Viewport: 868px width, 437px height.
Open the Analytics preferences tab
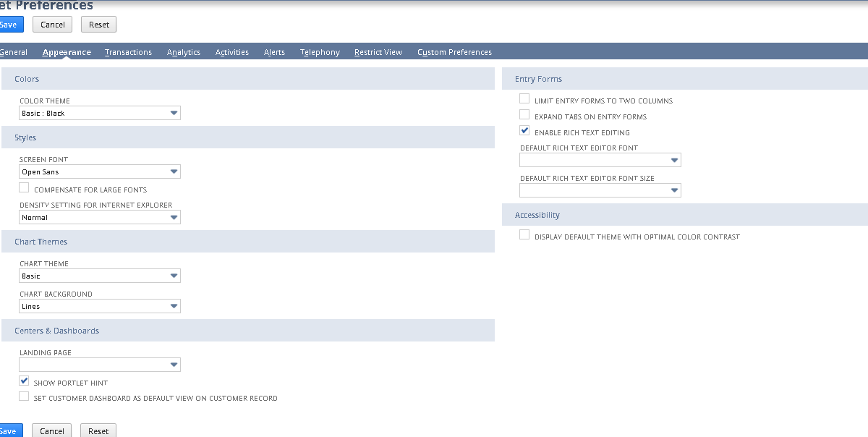(x=183, y=51)
